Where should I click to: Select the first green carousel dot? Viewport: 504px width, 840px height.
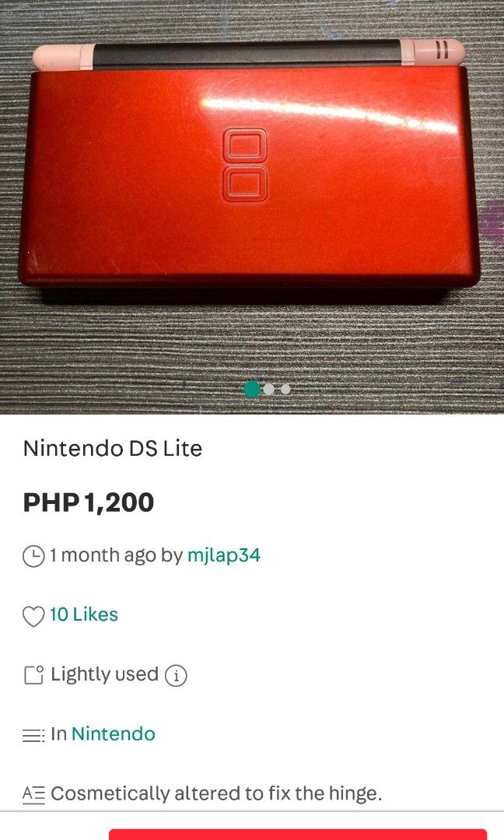[251, 390]
